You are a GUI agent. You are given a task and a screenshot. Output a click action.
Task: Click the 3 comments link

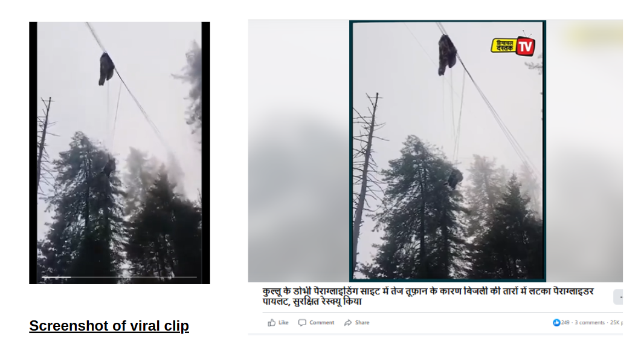[x=590, y=323]
